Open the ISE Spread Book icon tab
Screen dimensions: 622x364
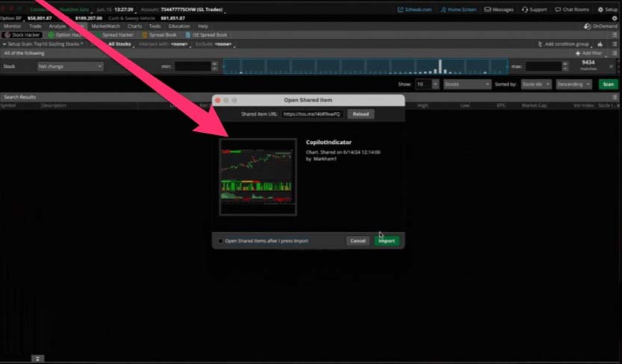coord(188,35)
